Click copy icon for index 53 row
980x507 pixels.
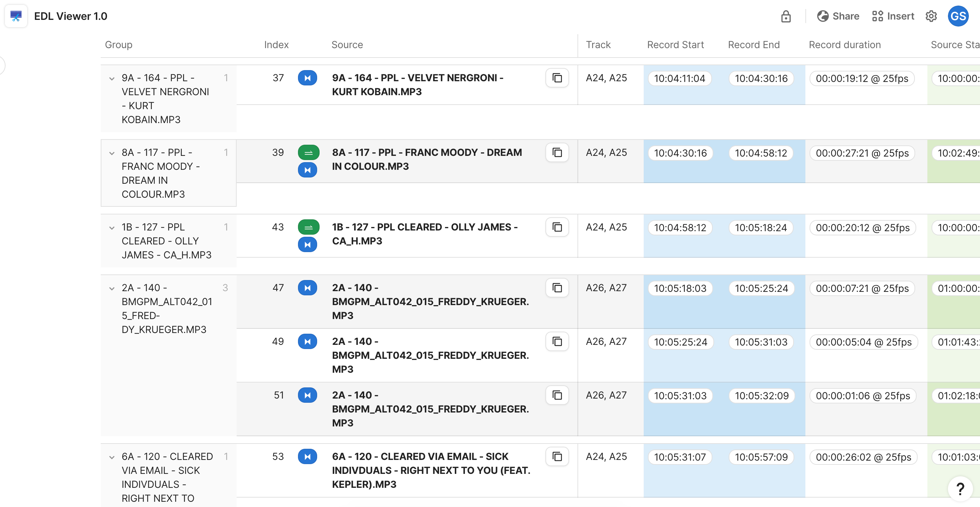pyautogui.click(x=557, y=456)
